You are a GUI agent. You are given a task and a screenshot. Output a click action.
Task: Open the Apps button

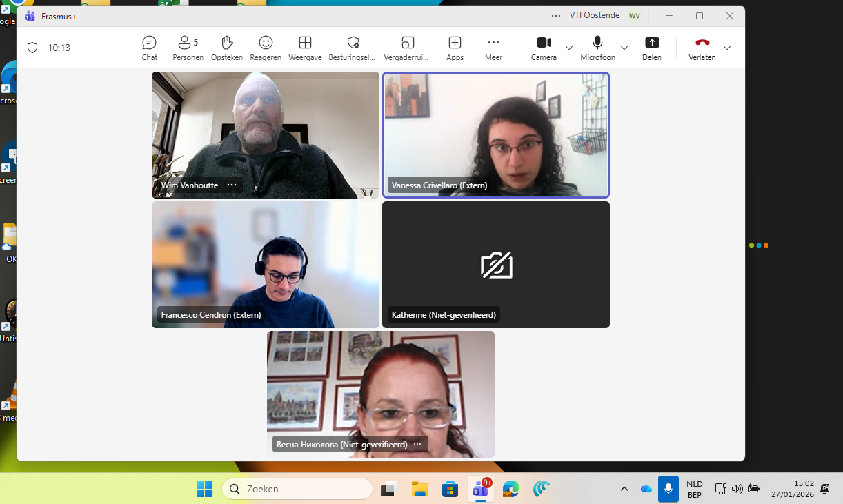[455, 48]
